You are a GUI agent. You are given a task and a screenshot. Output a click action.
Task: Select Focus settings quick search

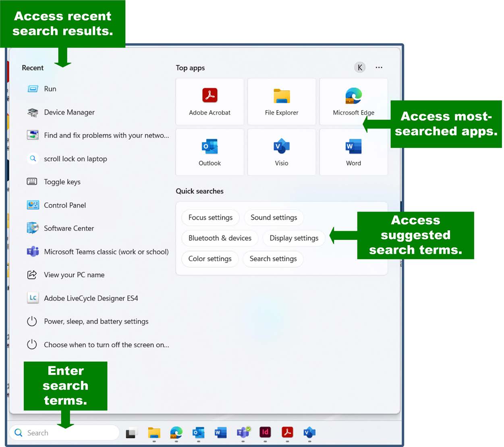pyautogui.click(x=210, y=218)
